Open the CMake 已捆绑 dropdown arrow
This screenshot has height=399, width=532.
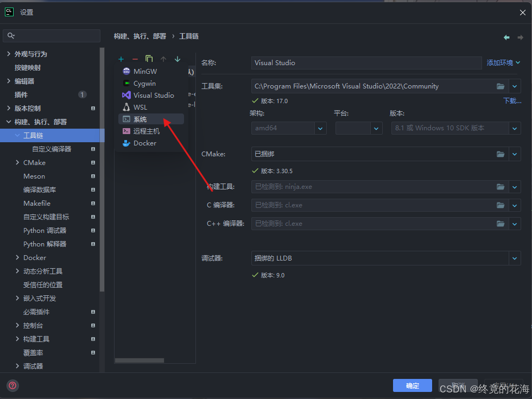[515, 154]
